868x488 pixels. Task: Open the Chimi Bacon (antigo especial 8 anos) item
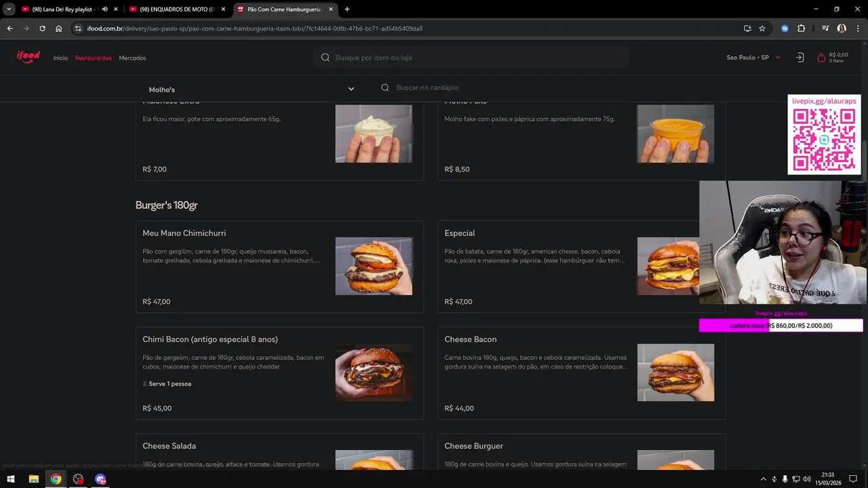[x=279, y=373]
